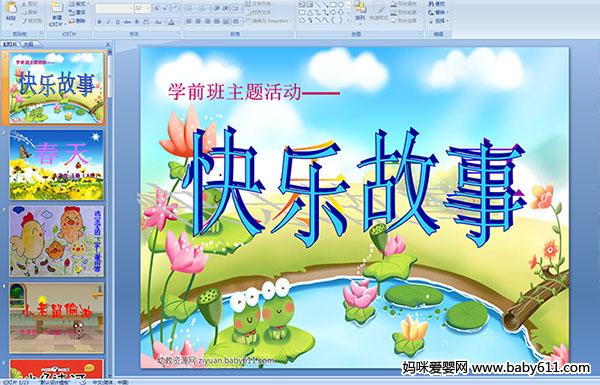Select the 小老鼠 slide thumbnail
600x385 pixels.
coord(56,318)
